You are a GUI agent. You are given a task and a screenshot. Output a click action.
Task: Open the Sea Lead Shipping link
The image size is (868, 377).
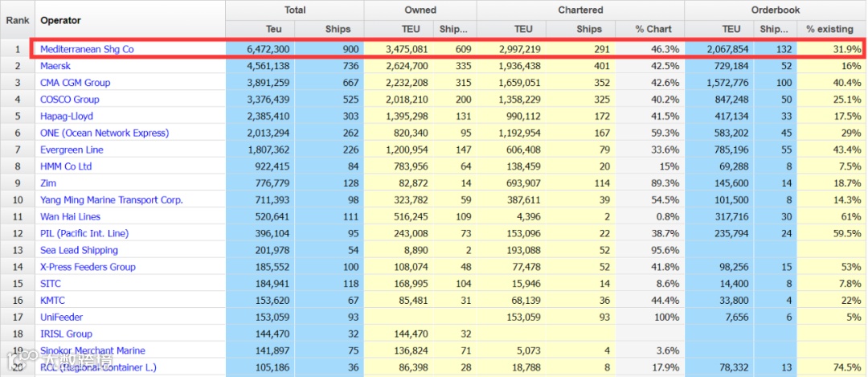click(x=79, y=250)
